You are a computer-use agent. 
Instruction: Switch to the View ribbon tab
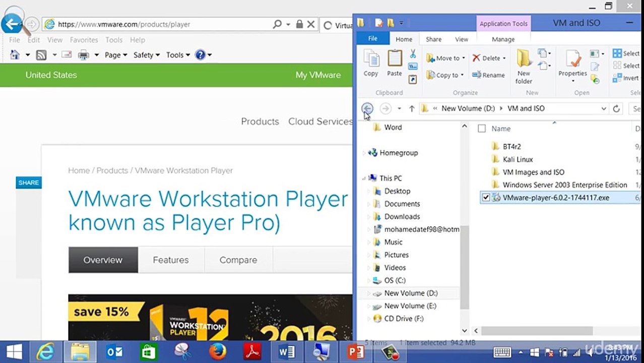pos(462,39)
